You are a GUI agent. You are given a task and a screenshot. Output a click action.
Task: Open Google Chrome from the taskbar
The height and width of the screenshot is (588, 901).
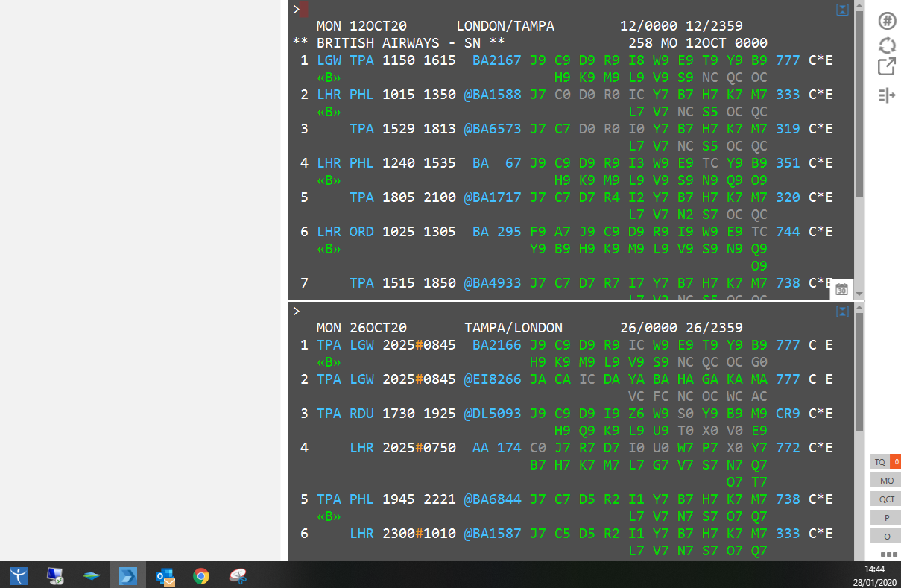(x=201, y=575)
